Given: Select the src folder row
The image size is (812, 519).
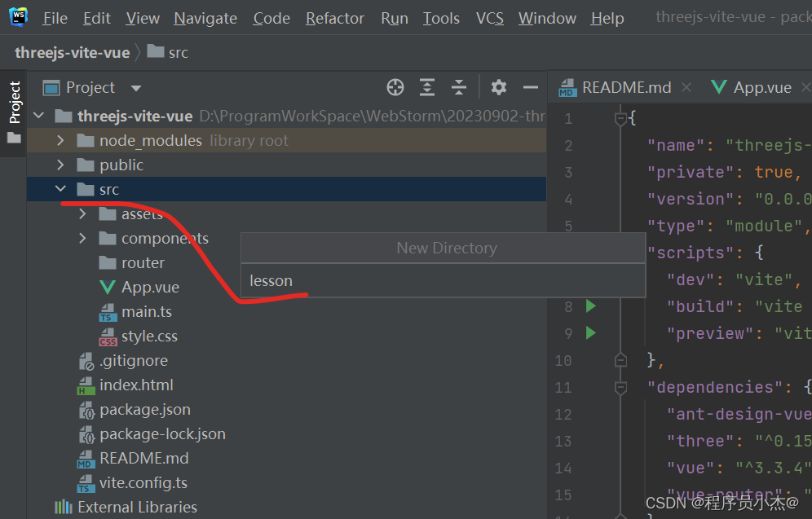Looking at the screenshot, I should [x=286, y=189].
